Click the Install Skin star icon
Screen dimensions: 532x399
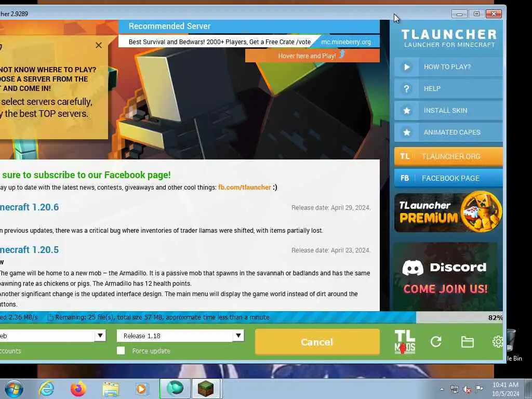pyautogui.click(x=406, y=111)
